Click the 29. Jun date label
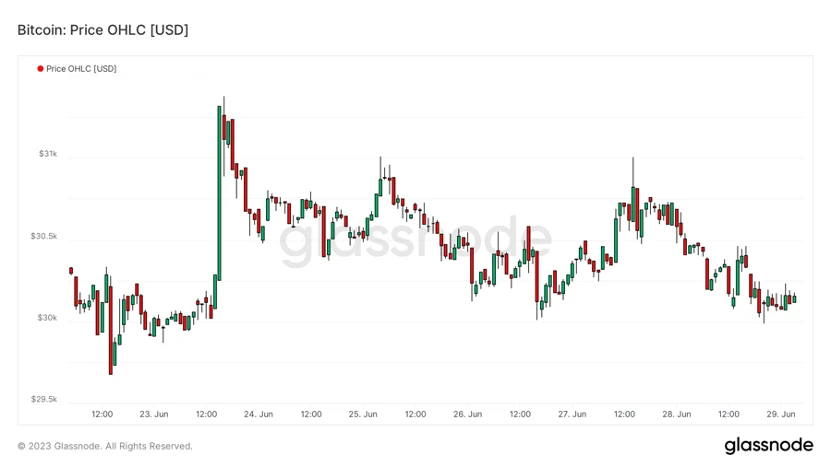Screen dimensions: 832x468 tap(781, 414)
